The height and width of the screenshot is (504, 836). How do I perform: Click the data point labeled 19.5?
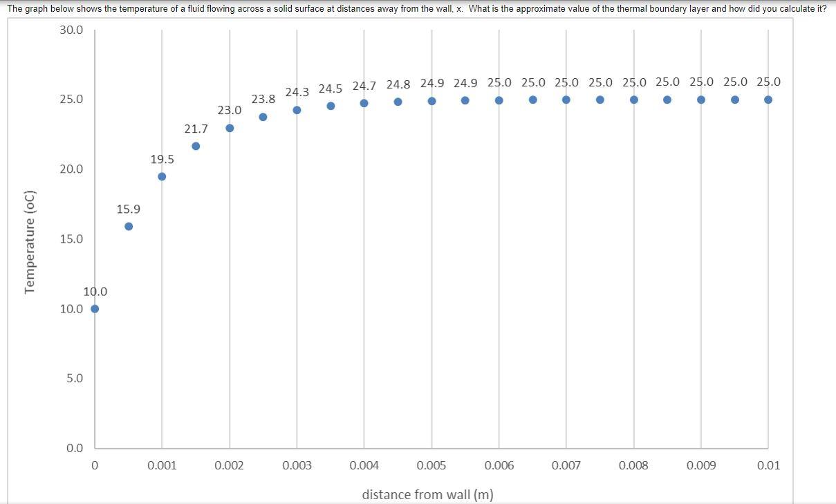(x=162, y=176)
